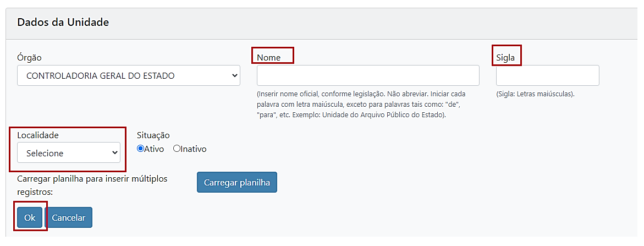The image size is (644, 246).
Task: Click the Sigla field label
Action: pyautogui.click(x=505, y=57)
